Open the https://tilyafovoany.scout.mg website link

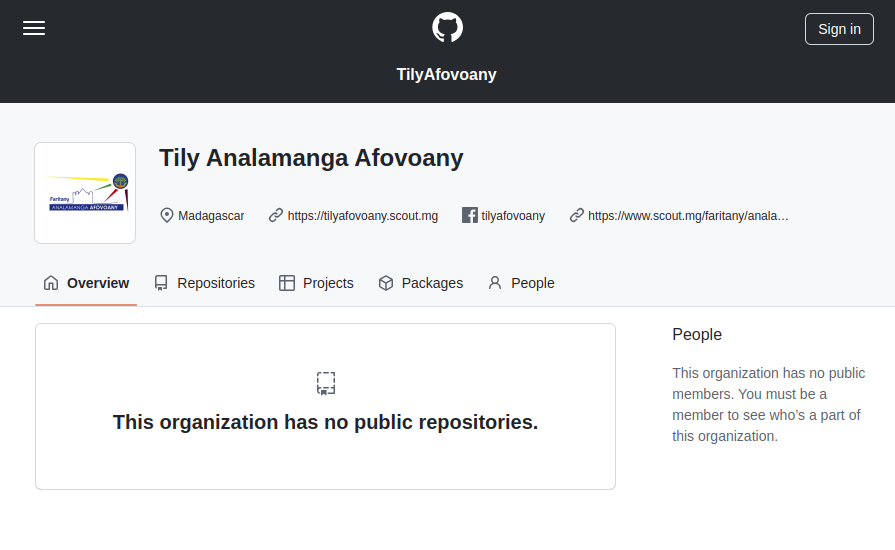click(362, 215)
